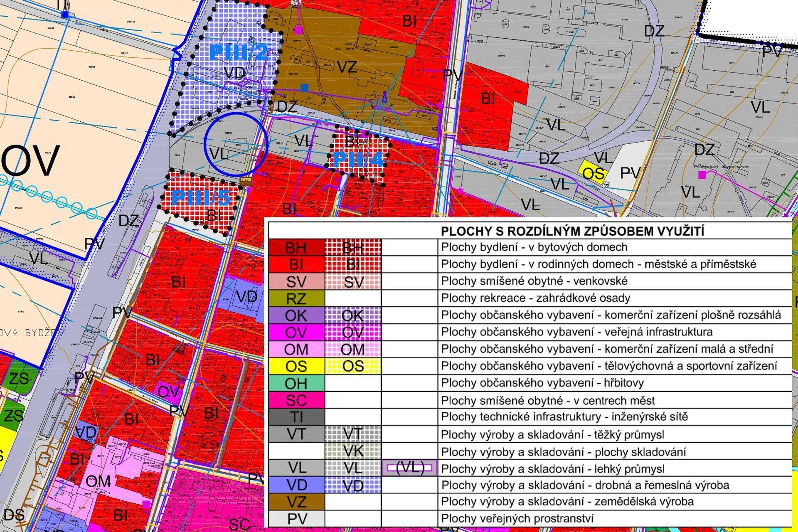The height and width of the screenshot is (532, 798).
Task: Click the blue square marker at top-left corner
Action: click(64, 15)
